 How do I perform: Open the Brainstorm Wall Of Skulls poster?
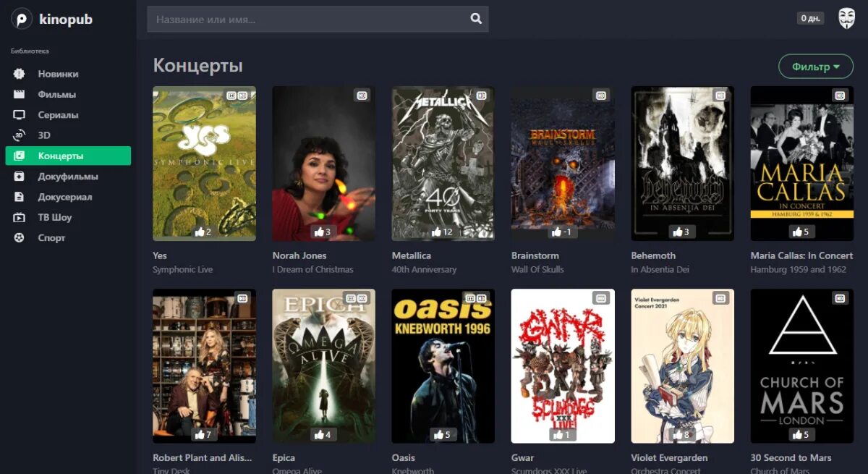pos(563,164)
